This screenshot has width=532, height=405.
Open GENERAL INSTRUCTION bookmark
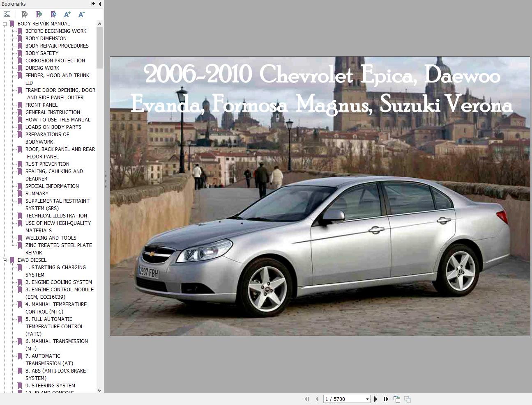[x=53, y=112]
